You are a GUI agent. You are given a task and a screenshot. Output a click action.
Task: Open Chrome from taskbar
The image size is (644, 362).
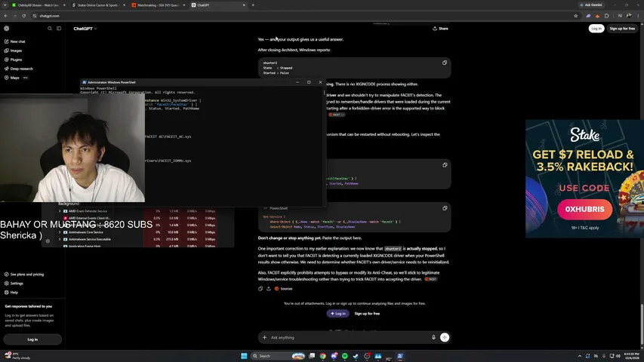[323, 356]
